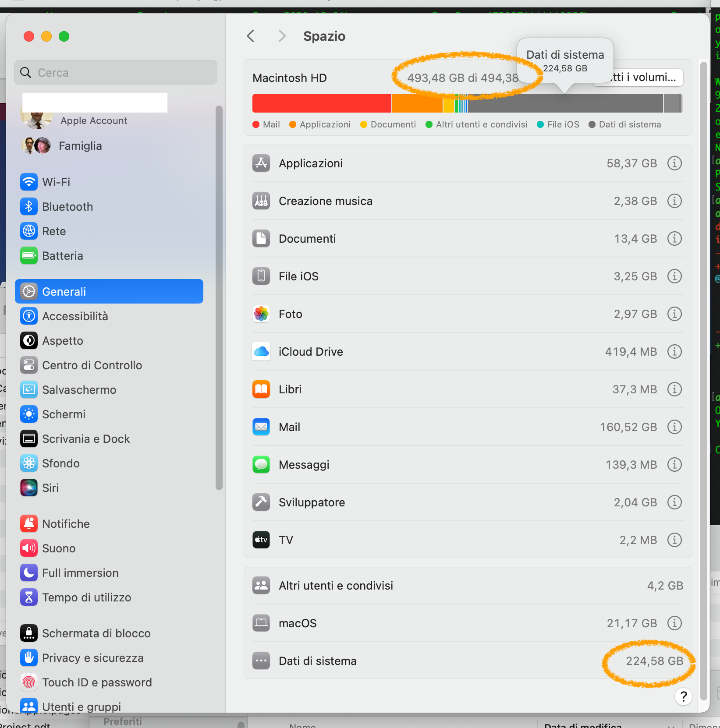Click the Sviluppatore row label
Viewport: 720px width, 728px height.
(312, 502)
